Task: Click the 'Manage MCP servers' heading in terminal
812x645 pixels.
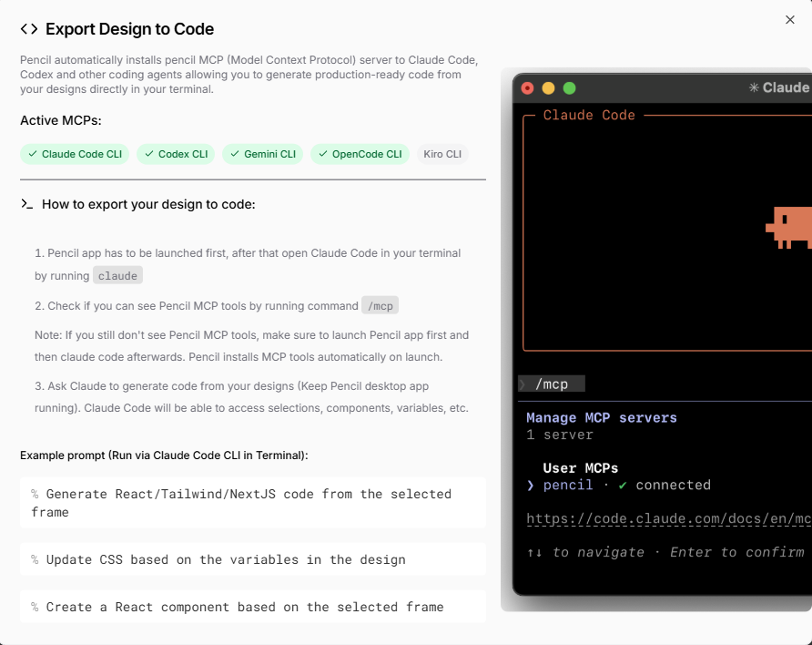Action: tap(601, 417)
